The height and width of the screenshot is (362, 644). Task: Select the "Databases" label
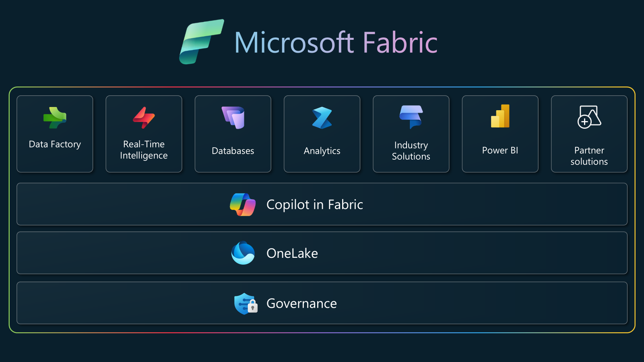[233, 151]
